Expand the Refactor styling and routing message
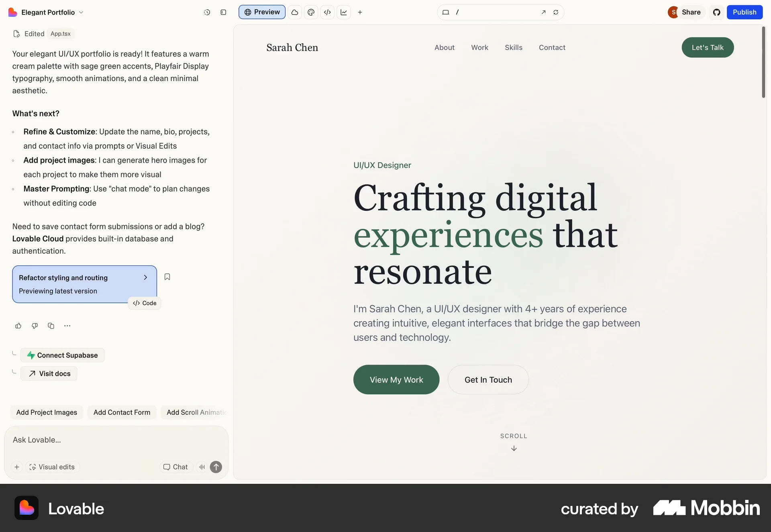Screen dimensions: 771x532 pos(145,277)
